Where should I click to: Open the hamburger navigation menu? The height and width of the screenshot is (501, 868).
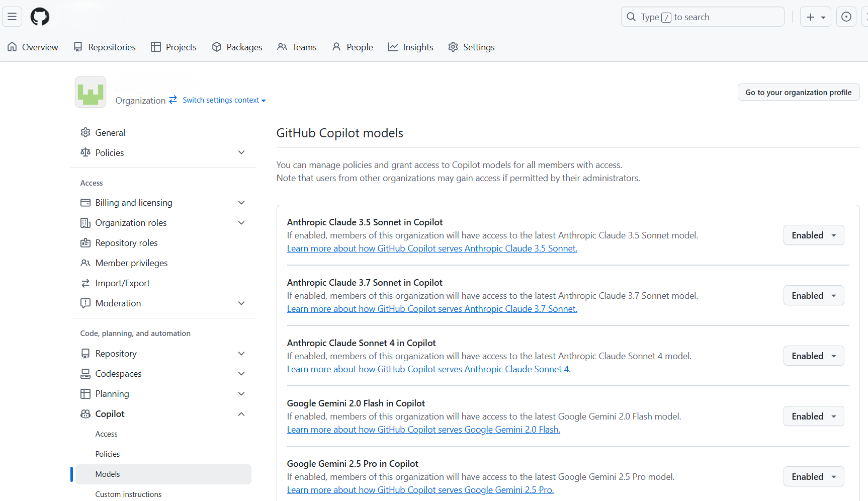[x=12, y=17]
